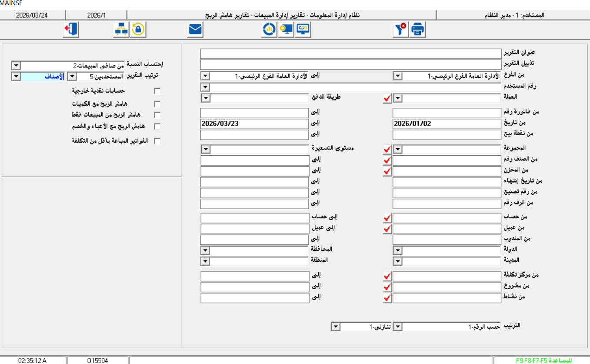The width and height of the screenshot is (590, 364).
Task: Open the من الفرع branch dropdown
Action: tap(397, 76)
